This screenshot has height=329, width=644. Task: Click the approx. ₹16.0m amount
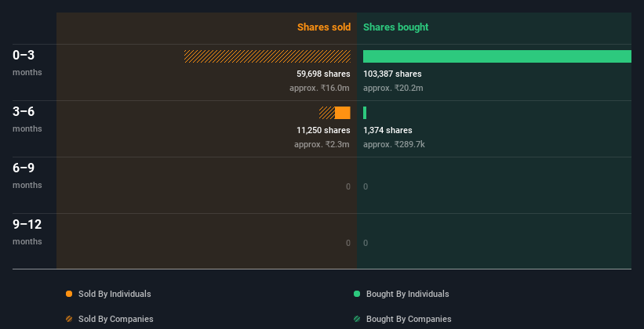click(319, 88)
